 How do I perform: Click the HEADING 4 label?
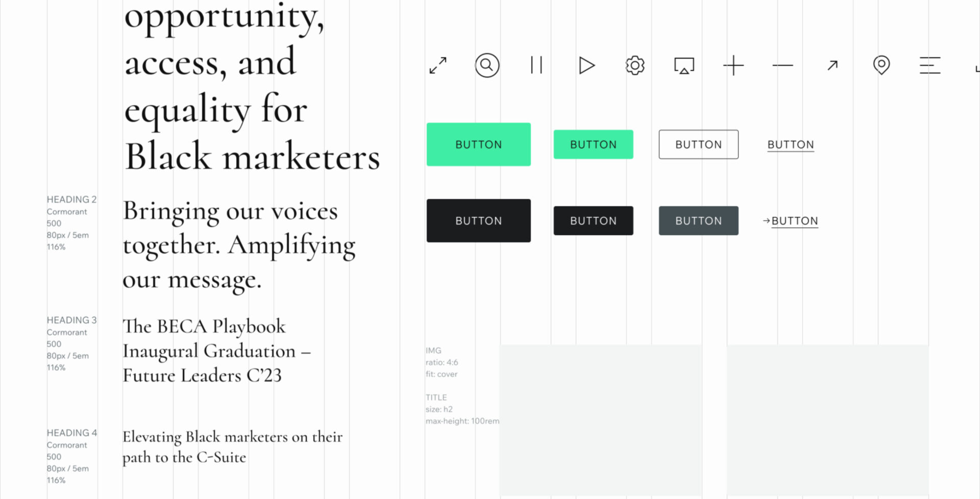[71, 433]
